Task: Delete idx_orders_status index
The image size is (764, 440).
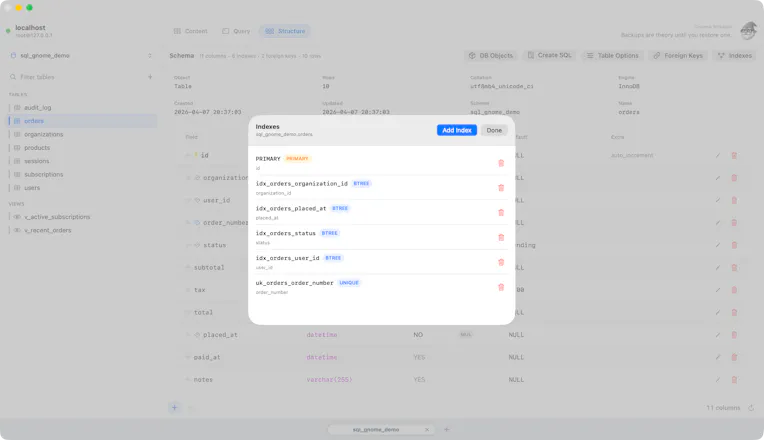Action: pyautogui.click(x=501, y=237)
